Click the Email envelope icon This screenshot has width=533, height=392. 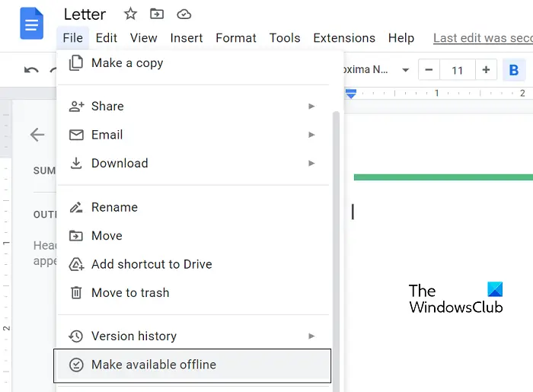(x=76, y=135)
